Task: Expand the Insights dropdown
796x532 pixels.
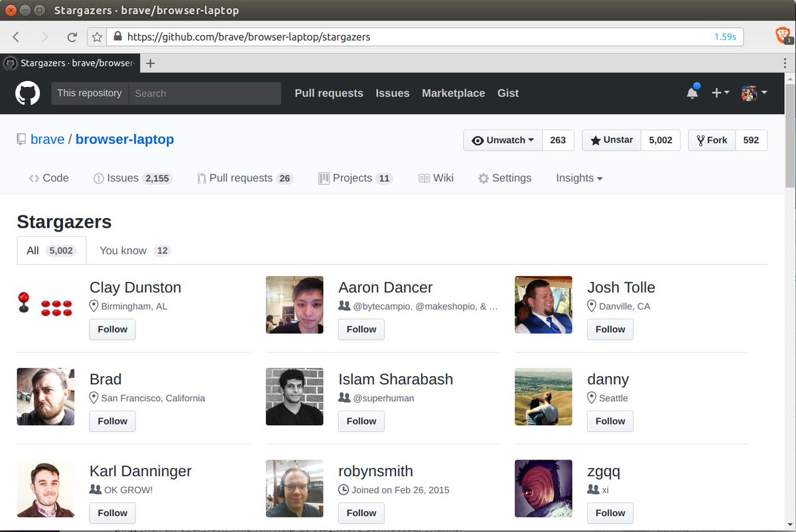Action: click(579, 178)
